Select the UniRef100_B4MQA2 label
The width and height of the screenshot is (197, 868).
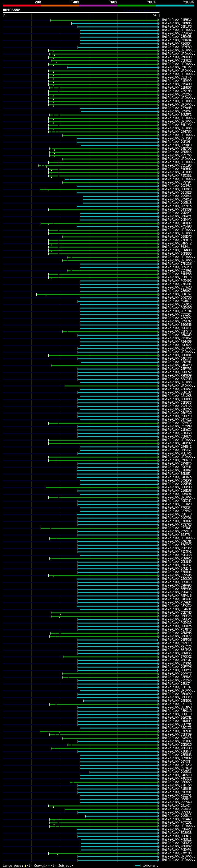(177, 223)
